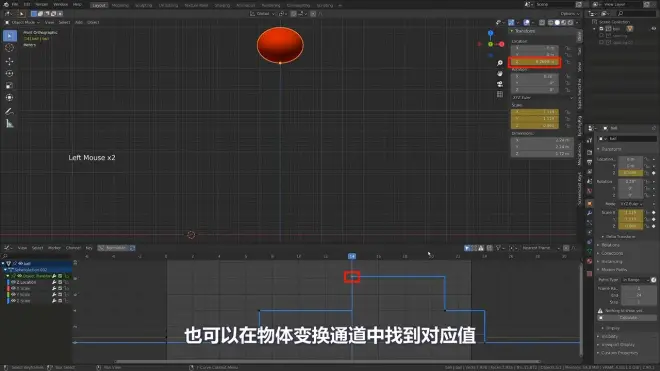The height and width of the screenshot is (371, 660).
Task: Select the Cursor tool in left toolbar
Action: click(x=9, y=48)
